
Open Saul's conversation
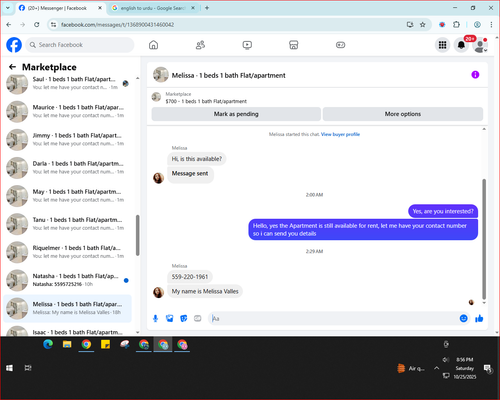(x=68, y=83)
